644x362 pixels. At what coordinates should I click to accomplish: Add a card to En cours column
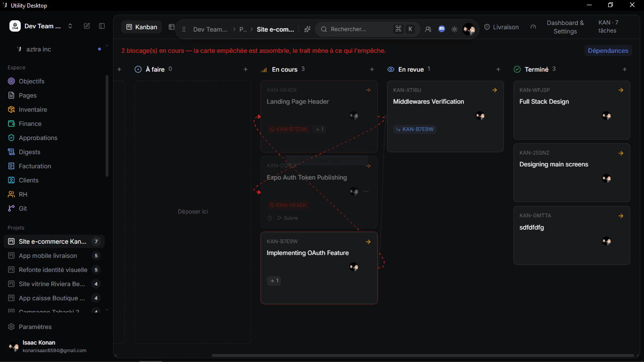pyautogui.click(x=372, y=69)
